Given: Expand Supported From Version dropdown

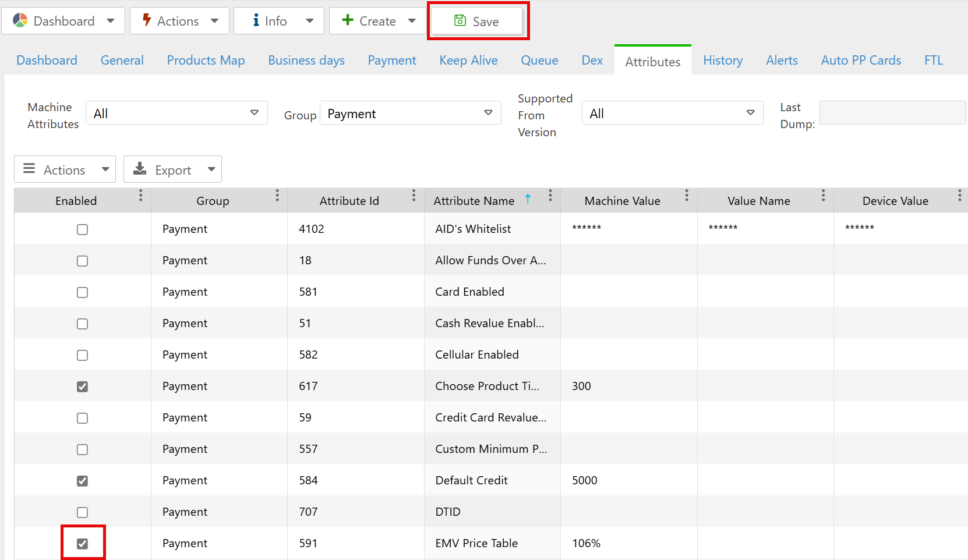Looking at the screenshot, I should coord(672,113).
